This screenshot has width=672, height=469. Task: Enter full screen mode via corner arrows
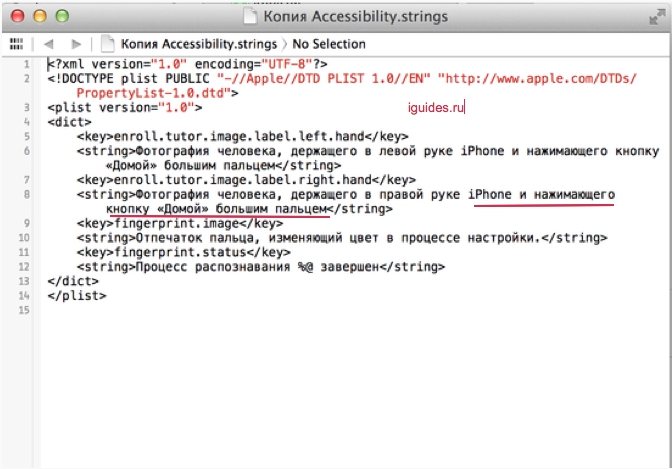click(655, 16)
